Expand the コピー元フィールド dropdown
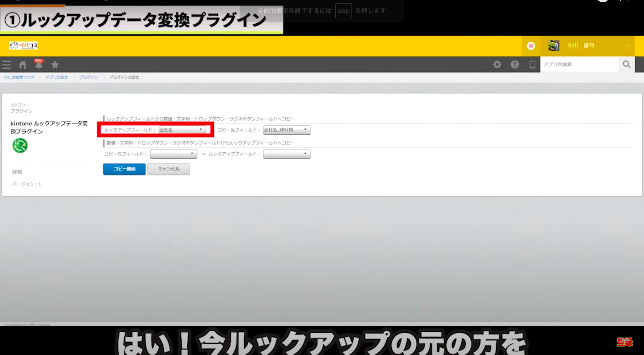The width and height of the screenshot is (644, 355). click(x=174, y=154)
